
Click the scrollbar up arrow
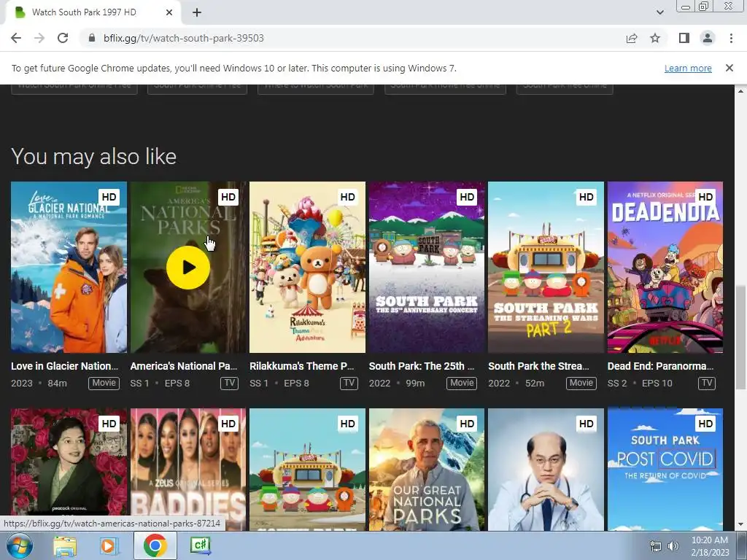(740, 90)
